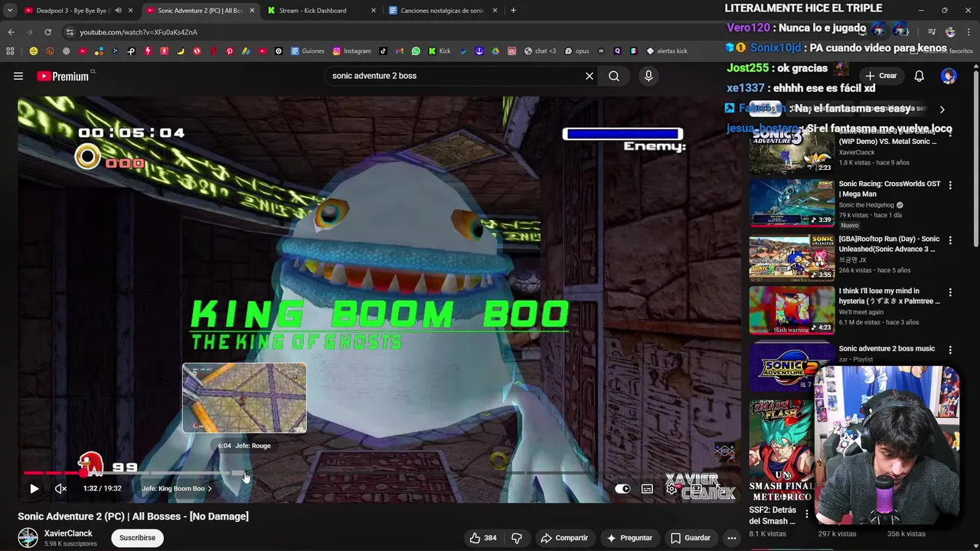Expand the chapter 'Jefe: King Boom Boo'
Viewport: 980px width, 551px height.
tap(177, 488)
